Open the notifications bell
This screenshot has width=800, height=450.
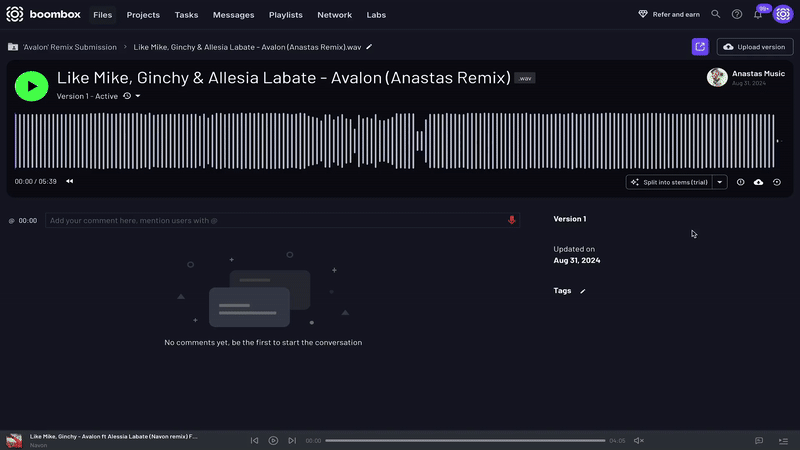758,15
